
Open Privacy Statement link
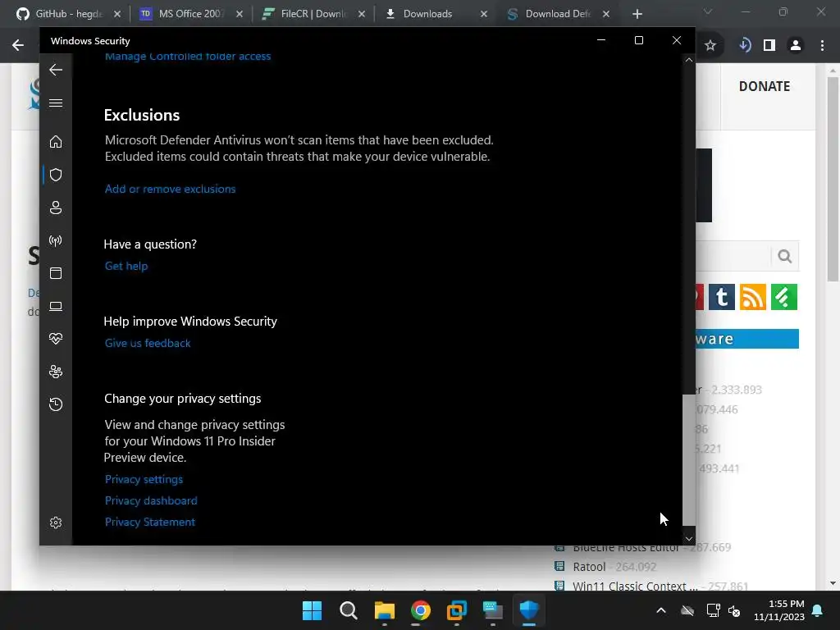150,522
